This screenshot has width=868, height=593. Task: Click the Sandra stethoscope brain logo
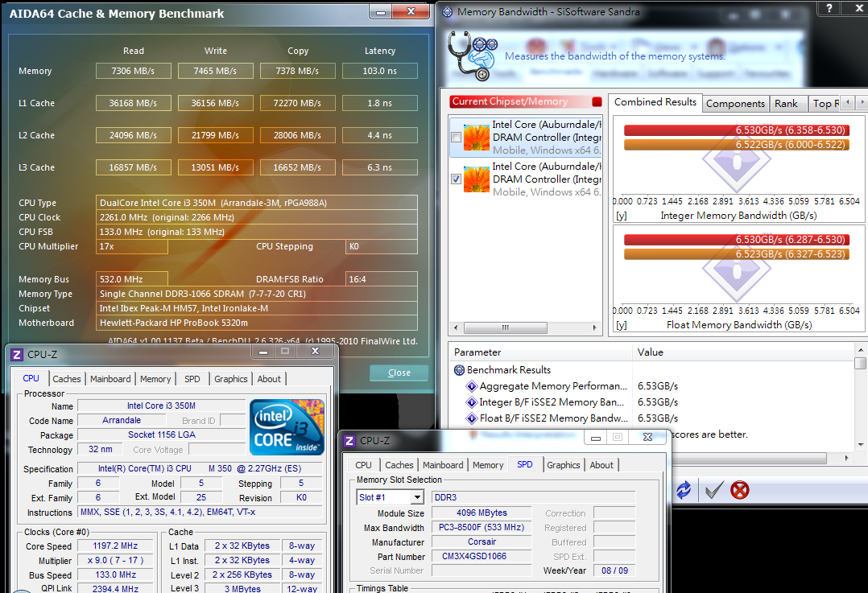pos(472,56)
